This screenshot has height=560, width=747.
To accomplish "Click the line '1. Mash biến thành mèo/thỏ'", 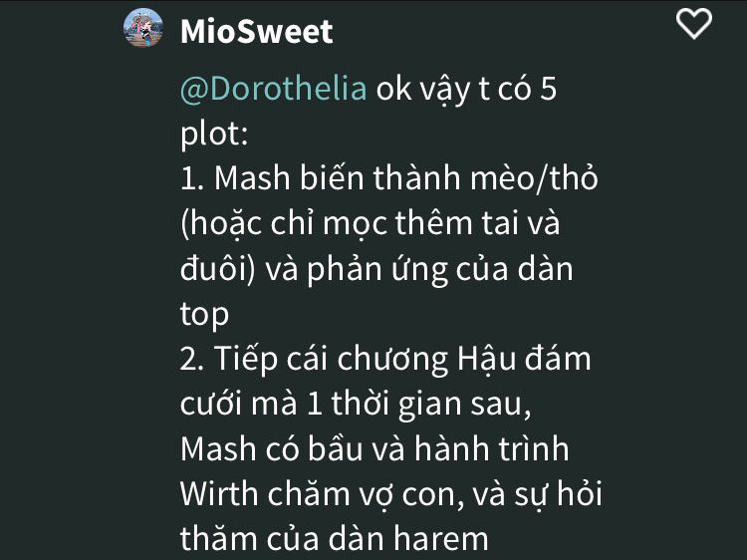I will coord(389,178).
